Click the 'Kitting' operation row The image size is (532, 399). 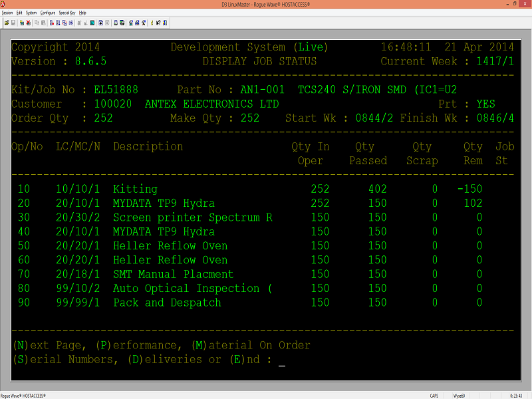250,189
